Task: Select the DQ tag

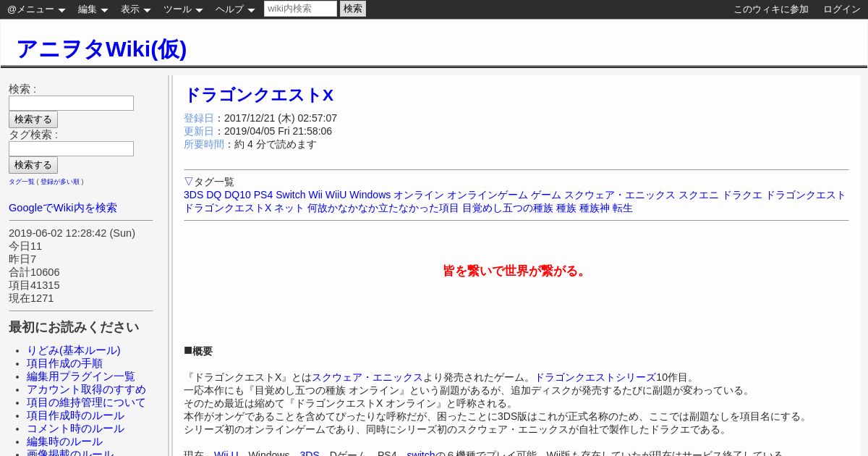Action: 213,195
